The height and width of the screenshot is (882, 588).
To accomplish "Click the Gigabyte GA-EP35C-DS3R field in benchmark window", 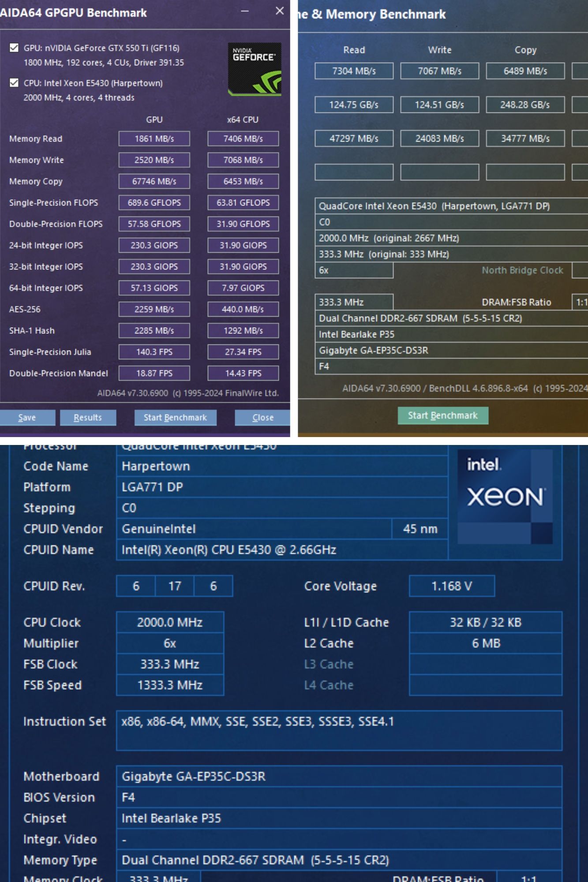I will pyautogui.click(x=451, y=350).
